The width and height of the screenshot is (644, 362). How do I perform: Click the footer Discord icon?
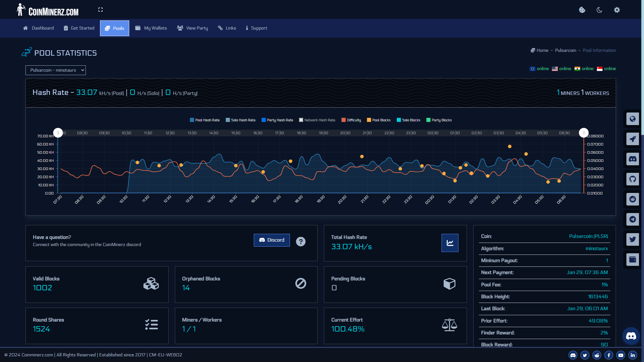coord(573,355)
